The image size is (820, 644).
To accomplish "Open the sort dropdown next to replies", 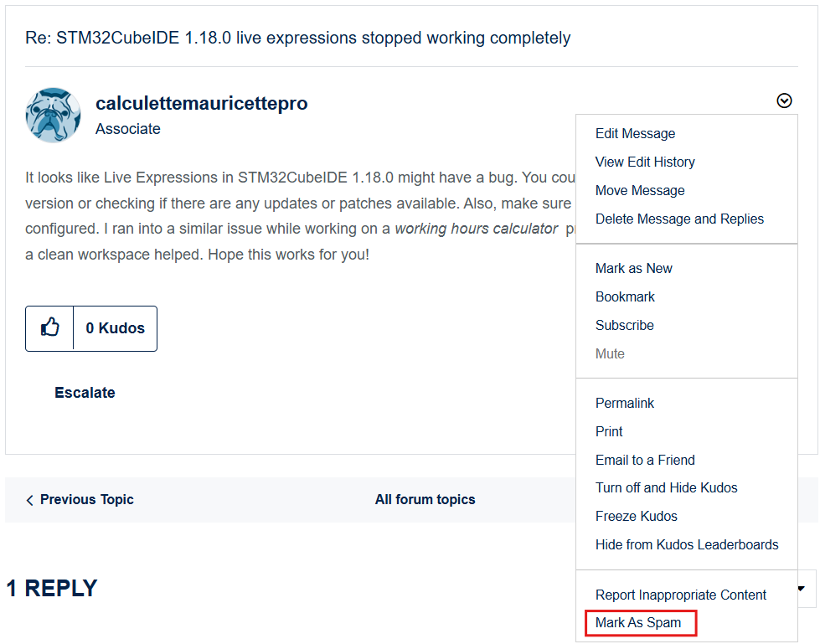I will coord(802,589).
